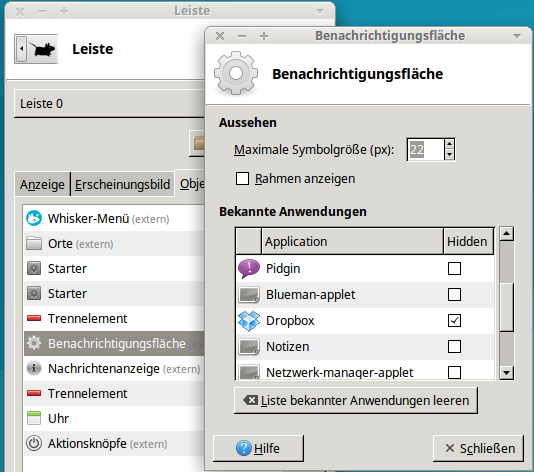Click the applications list scrollbar down arrow
Viewport: 534px width, 472px height.
(x=507, y=373)
